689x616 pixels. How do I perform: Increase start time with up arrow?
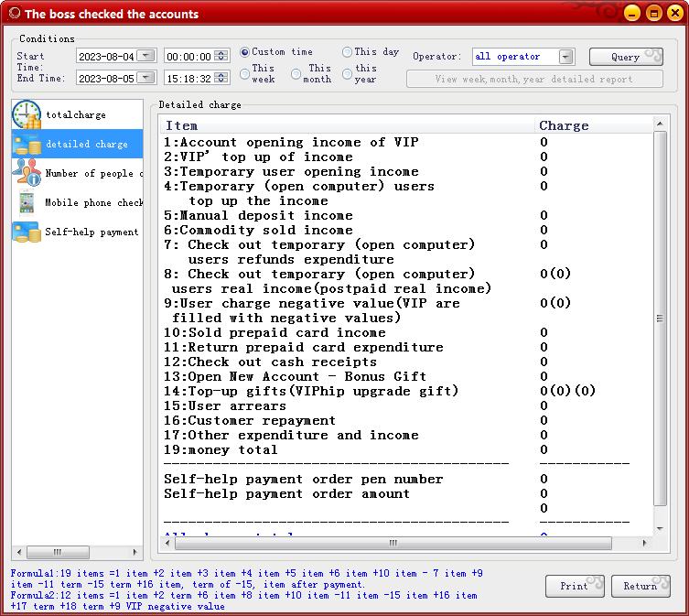point(221,53)
